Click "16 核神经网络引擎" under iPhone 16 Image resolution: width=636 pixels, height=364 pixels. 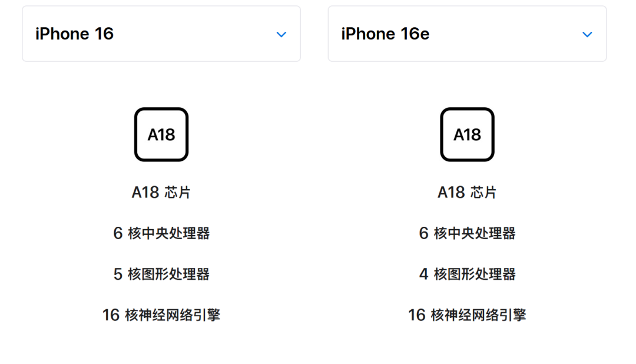pyautogui.click(x=161, y=315)
